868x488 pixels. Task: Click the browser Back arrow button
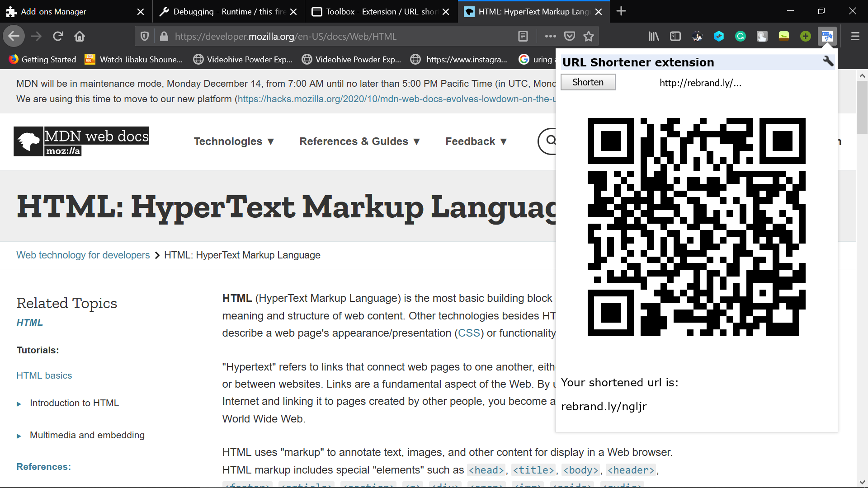(x=14, y=36)
